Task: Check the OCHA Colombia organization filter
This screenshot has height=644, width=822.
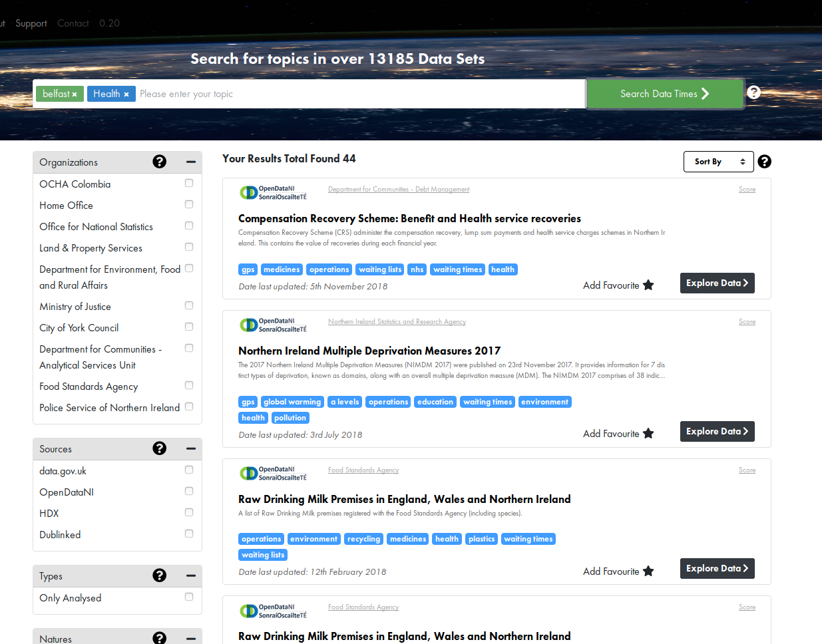Action: pyautogui.click(x=189, y=183)
